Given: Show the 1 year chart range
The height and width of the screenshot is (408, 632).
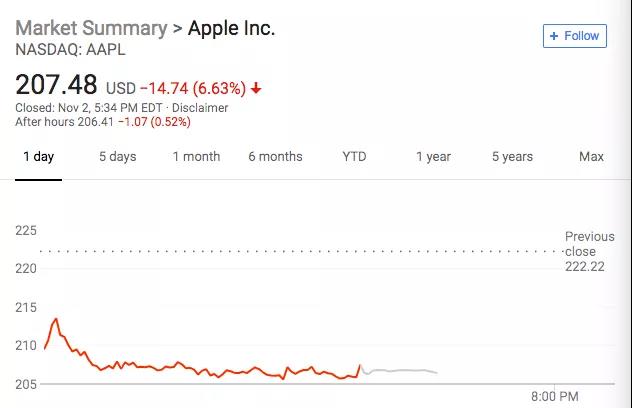Looking at the screenshot, I should tap(433, 157).
